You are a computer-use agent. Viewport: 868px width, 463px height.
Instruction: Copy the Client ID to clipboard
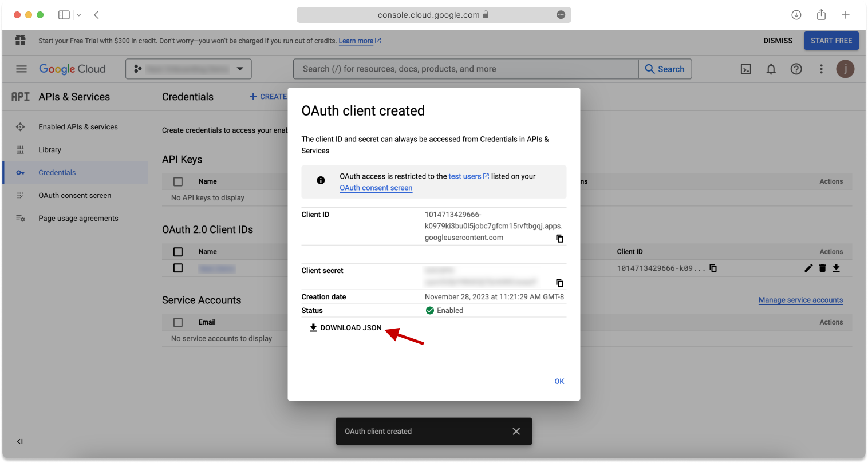[x=559, y=239]
